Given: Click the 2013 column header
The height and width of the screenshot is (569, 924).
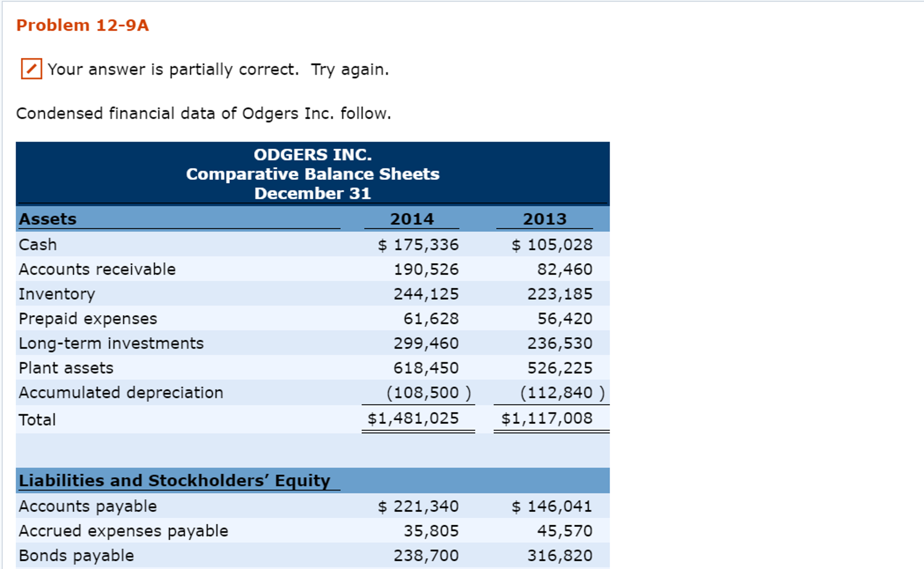Looking at the screenshot, I should pos(545,219).
